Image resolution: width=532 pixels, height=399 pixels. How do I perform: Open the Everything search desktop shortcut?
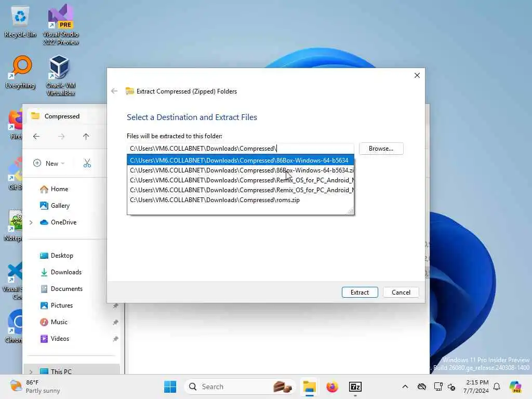(x=20, y=72)
